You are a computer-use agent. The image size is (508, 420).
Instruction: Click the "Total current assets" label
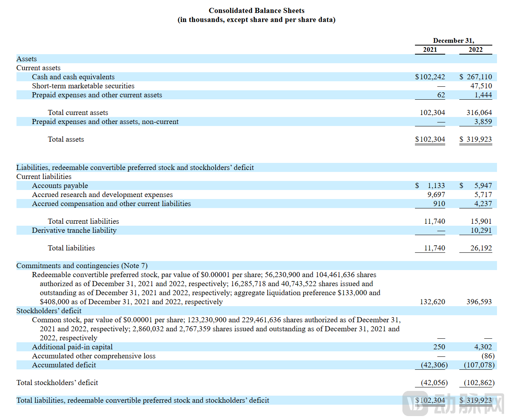click(78, 113)
